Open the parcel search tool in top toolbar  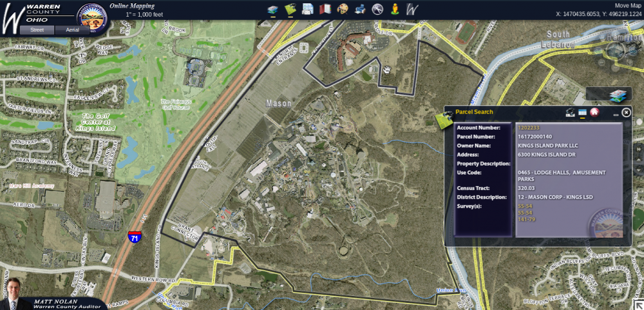(x=290, y=9)
